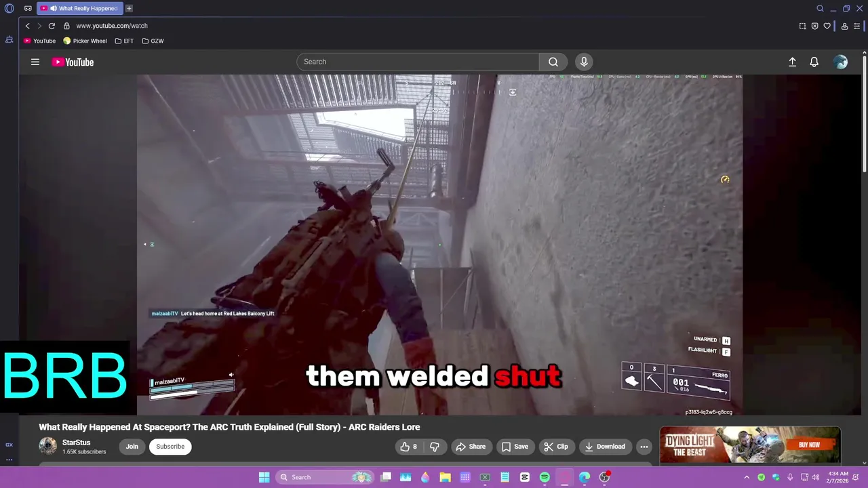Image resolution: width=868 pixels, height=488 pixels.
Task: Open sidebar three-dot settings
Action: 9,460
